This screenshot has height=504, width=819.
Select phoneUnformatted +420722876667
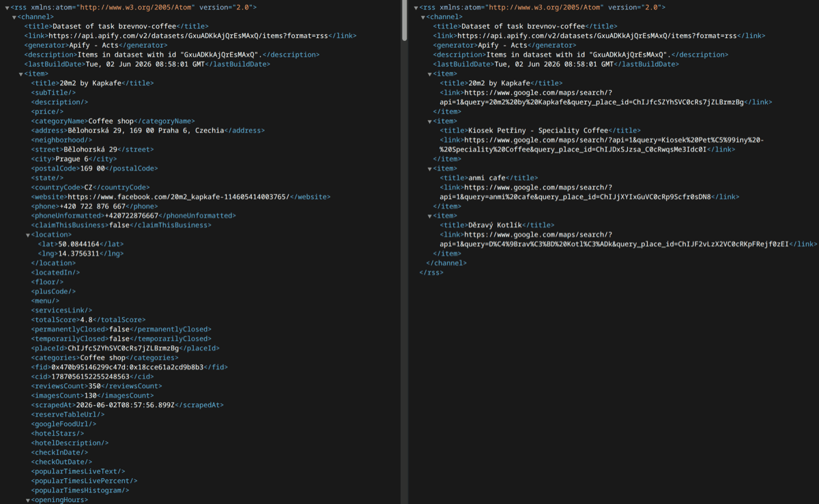(x=131, y=216)
